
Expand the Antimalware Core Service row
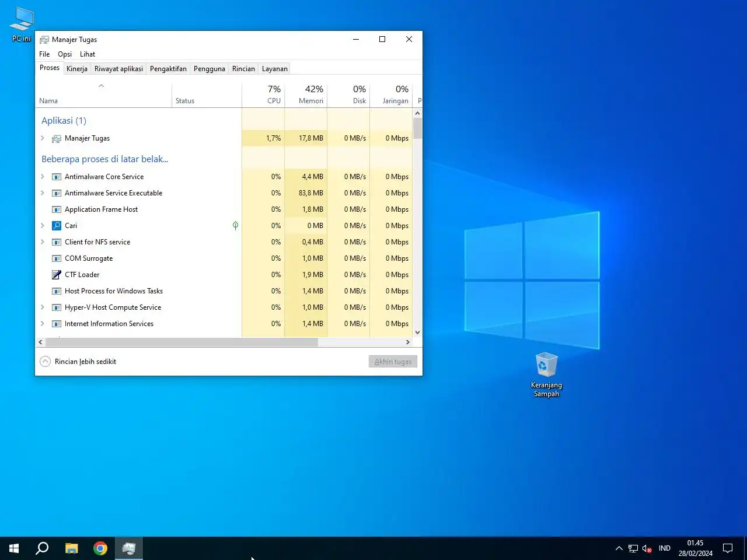coord(43,177)
